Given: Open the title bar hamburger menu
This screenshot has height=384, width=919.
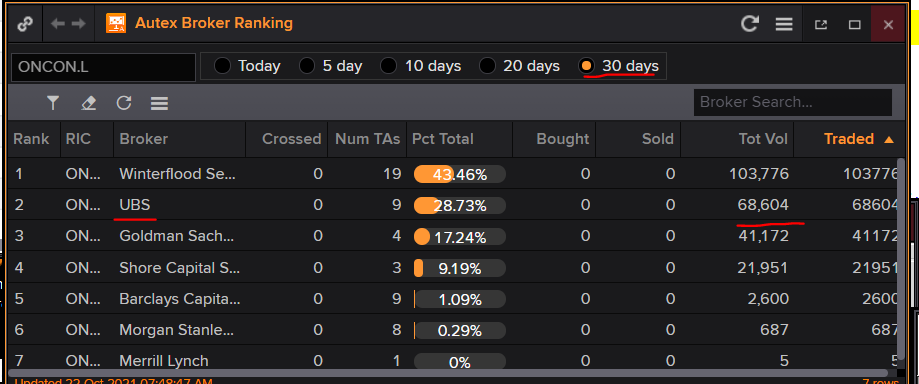Looking at the screenshot, I should (x=784, y=24).
